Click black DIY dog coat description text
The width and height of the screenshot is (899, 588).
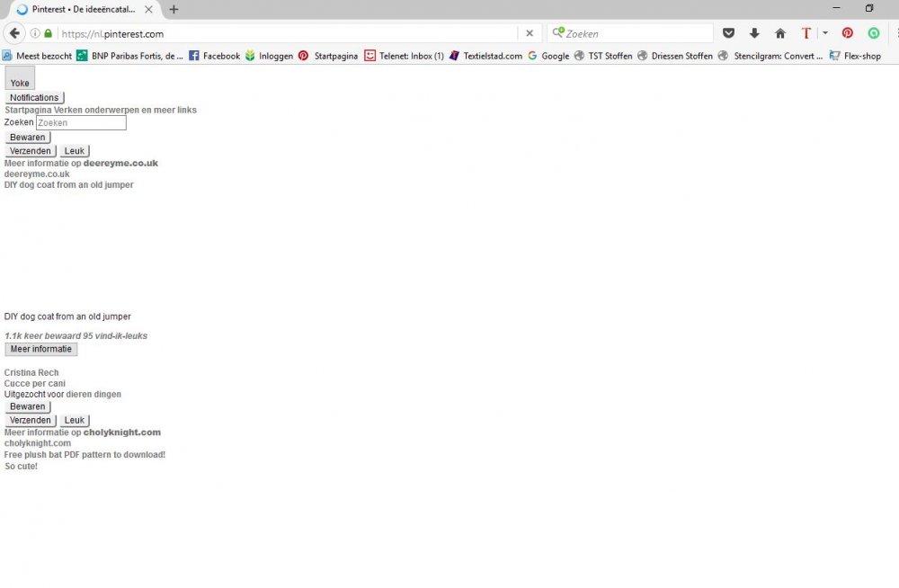tap(67, 316)
